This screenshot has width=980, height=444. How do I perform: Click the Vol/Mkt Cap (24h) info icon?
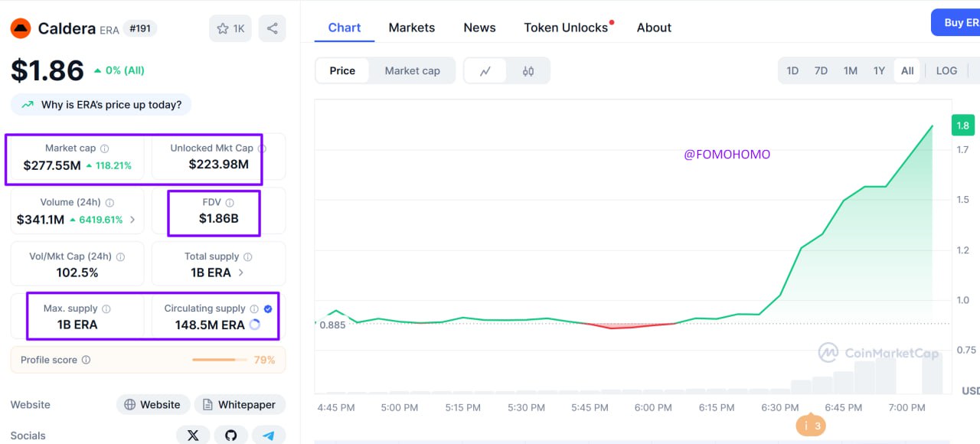[120, 257]
